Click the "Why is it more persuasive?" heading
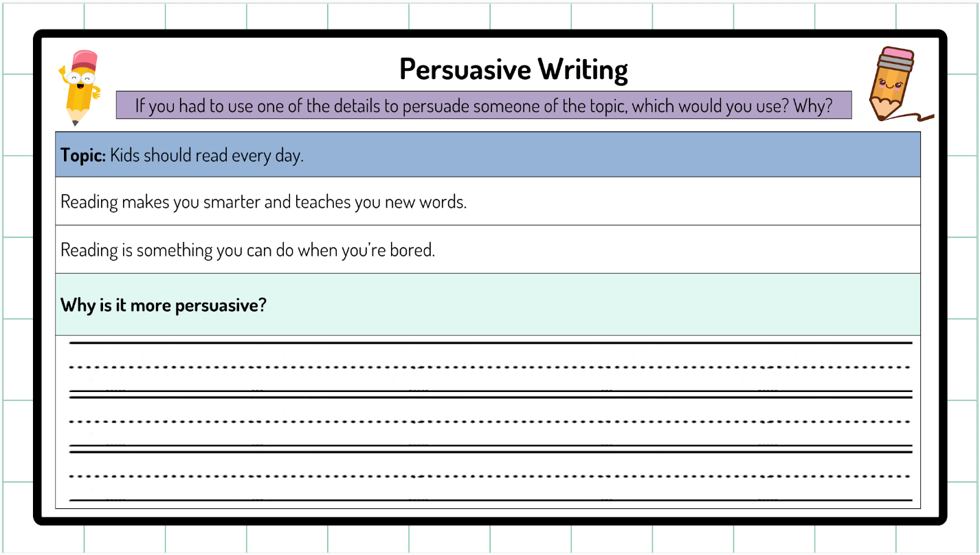The image size is (980, 555). pyautogui.click(x=164, y=305)
